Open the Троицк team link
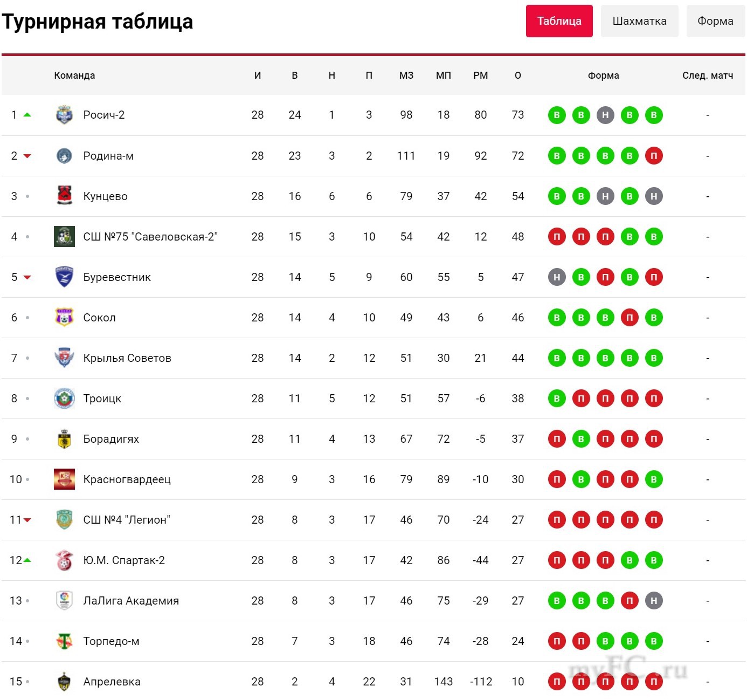This screenshot has height=700, width=747. (102, 399)
